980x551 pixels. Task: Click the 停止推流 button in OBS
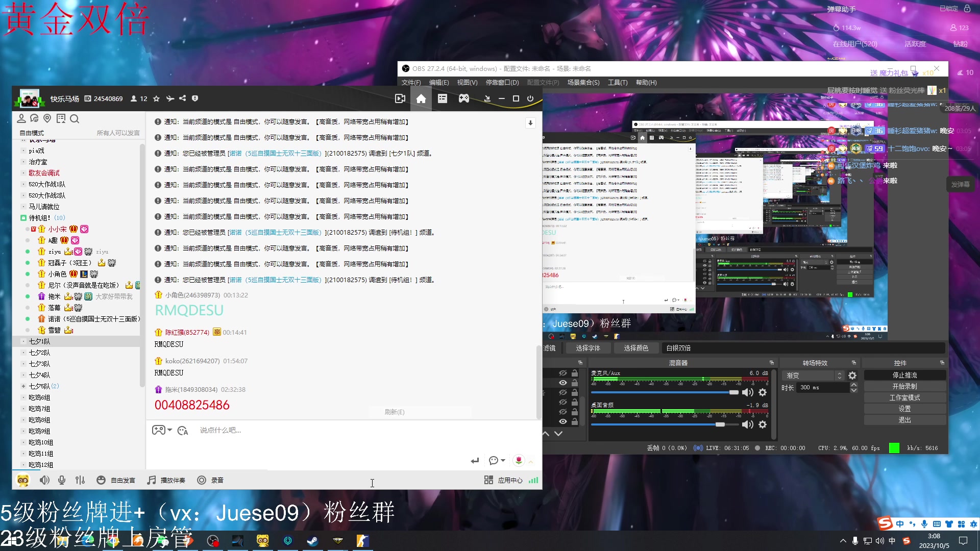click(904, 374)
